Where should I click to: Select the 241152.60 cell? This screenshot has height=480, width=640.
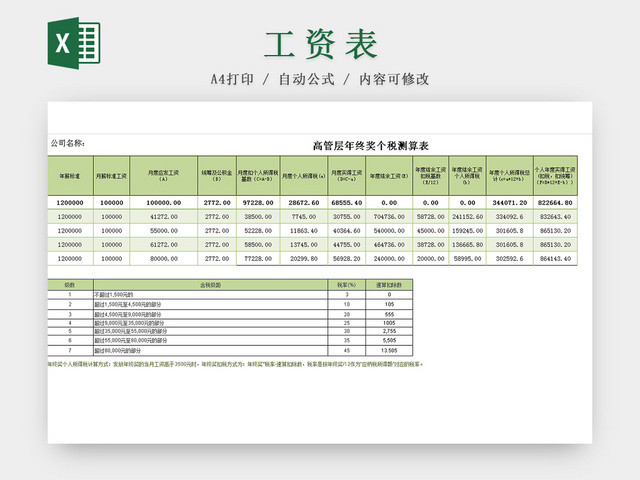point(467,217)
